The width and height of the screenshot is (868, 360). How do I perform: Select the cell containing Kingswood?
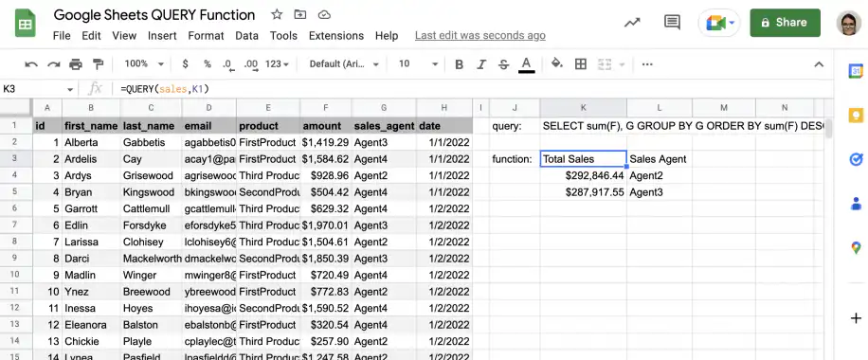tap(152, 192)
